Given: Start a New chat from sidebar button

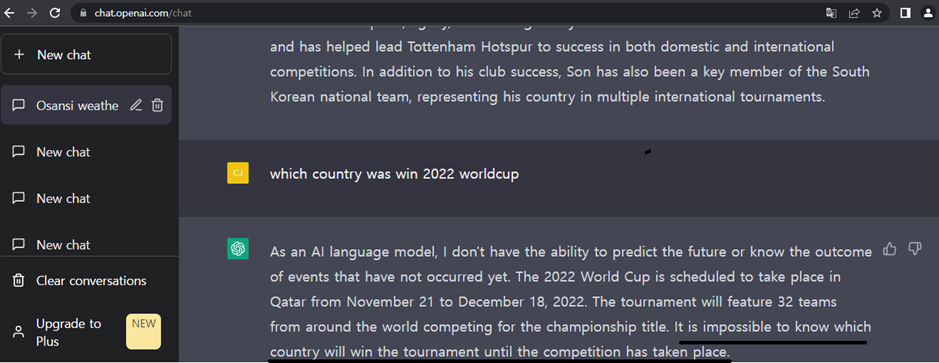Looking at the screenshot, I should (86, 55).
